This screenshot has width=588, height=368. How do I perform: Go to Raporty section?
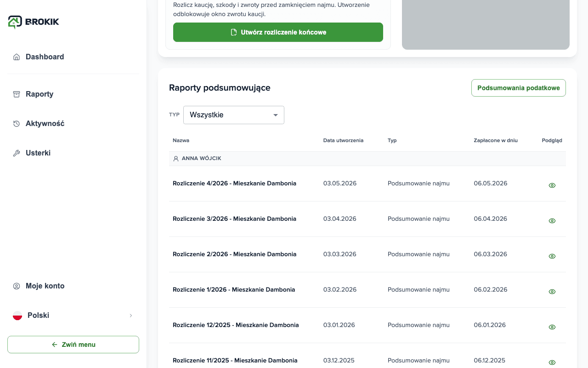(x=40, y=94)
